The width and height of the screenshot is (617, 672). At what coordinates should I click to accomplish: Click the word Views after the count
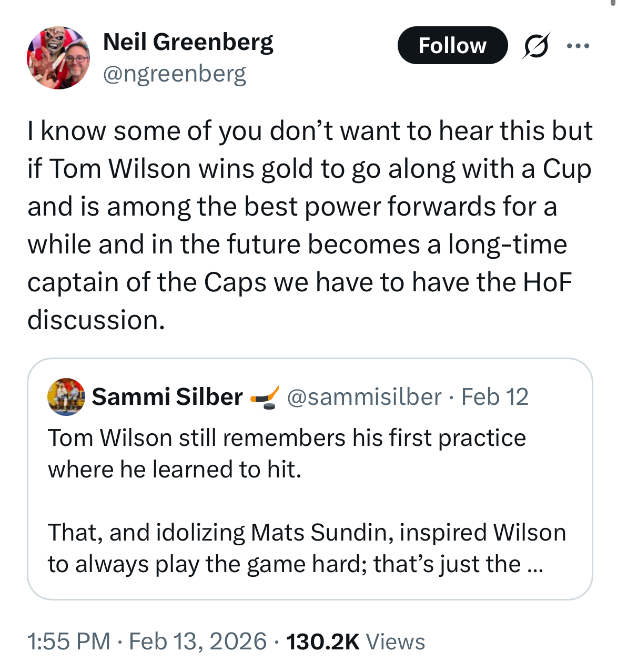tap(396, 642)
